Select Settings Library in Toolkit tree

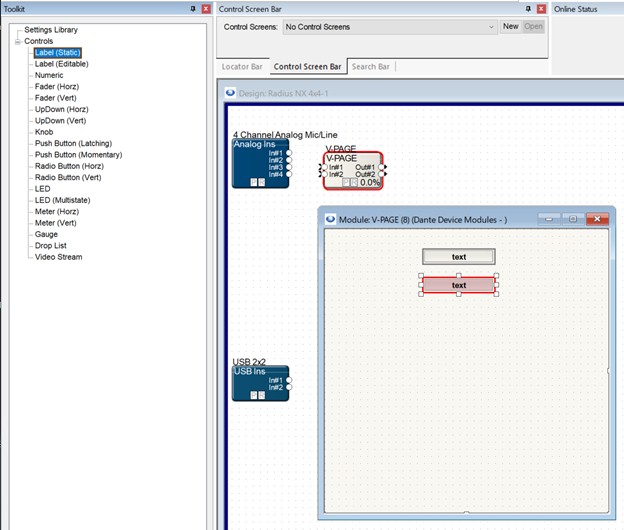click(51, 30)
